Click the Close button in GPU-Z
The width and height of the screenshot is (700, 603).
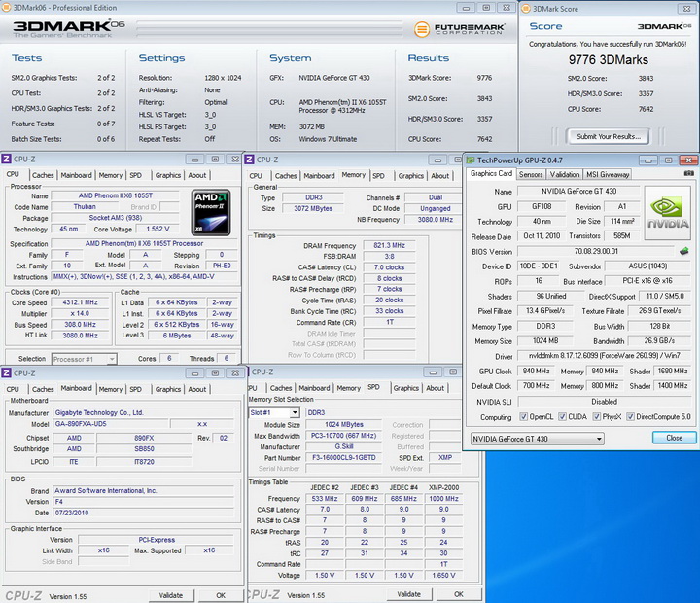point(674,439)
